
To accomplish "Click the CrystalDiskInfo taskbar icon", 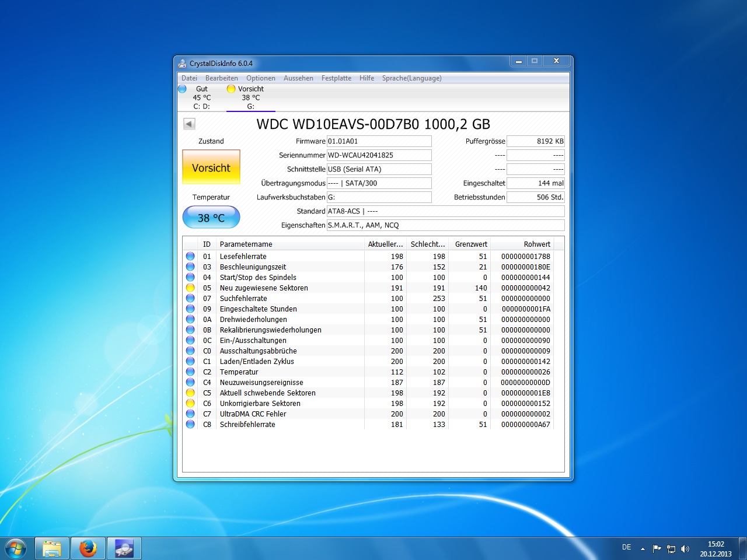I will [x=124, y=548].
